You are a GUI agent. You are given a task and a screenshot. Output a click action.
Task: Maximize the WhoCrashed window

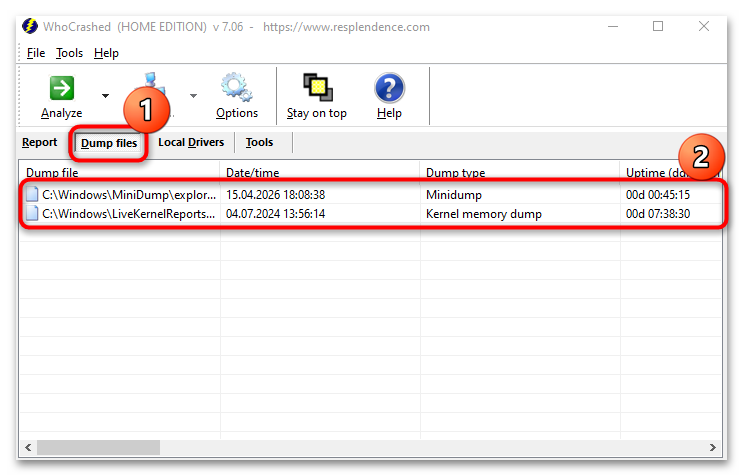(658, 26)
